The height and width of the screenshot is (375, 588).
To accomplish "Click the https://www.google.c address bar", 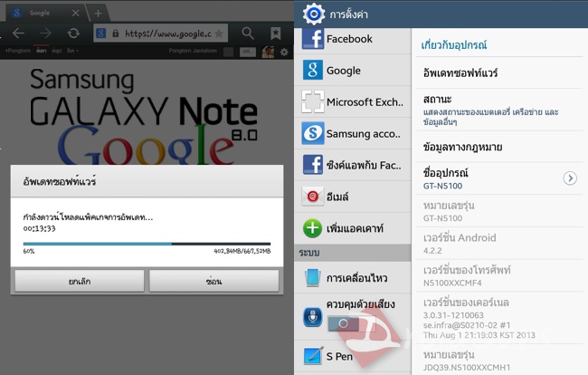I will (x=160, y=34).
